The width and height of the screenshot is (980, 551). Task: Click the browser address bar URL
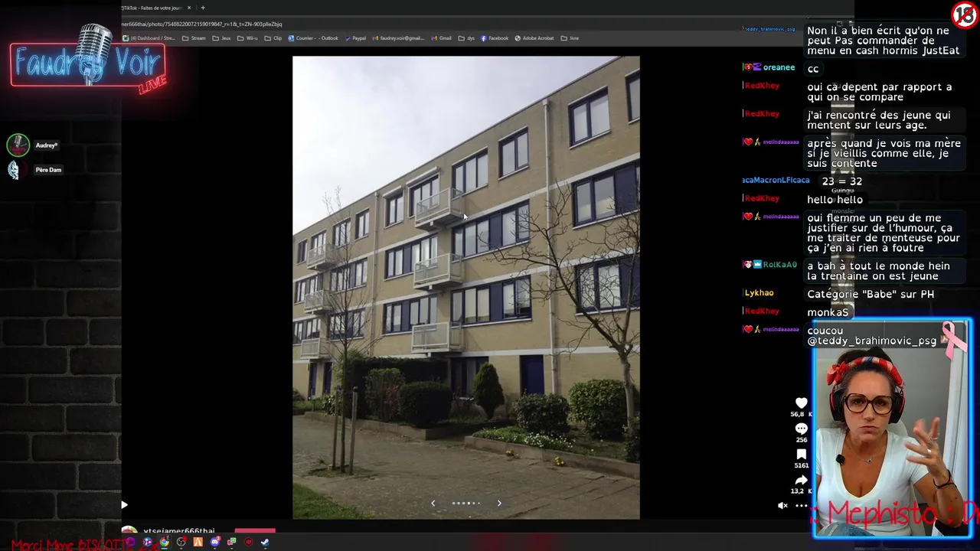201,24
